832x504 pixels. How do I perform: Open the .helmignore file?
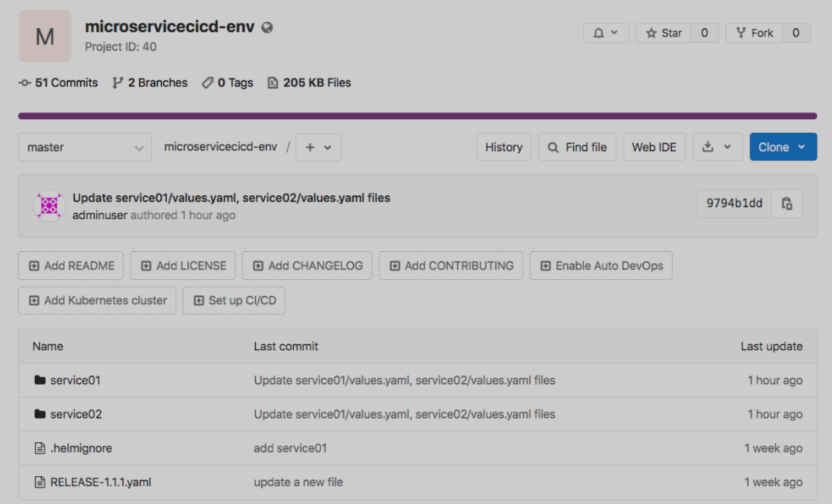click(x=81, y=448)
